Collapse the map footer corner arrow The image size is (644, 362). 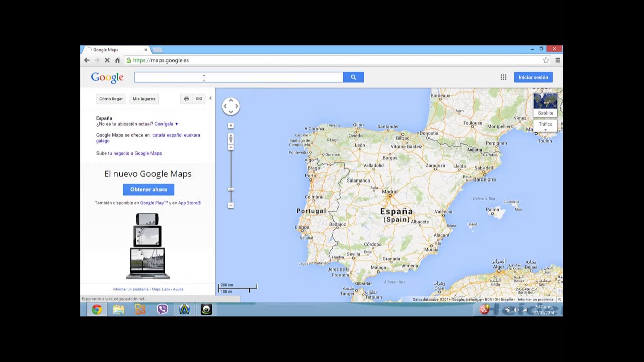(559, 299)
